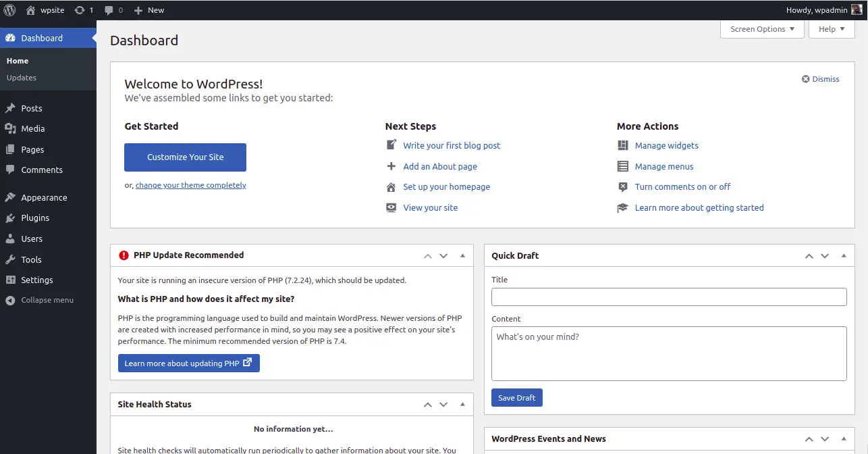
Task: Move Quick Draft panel down
Action: tap(825, 256)
